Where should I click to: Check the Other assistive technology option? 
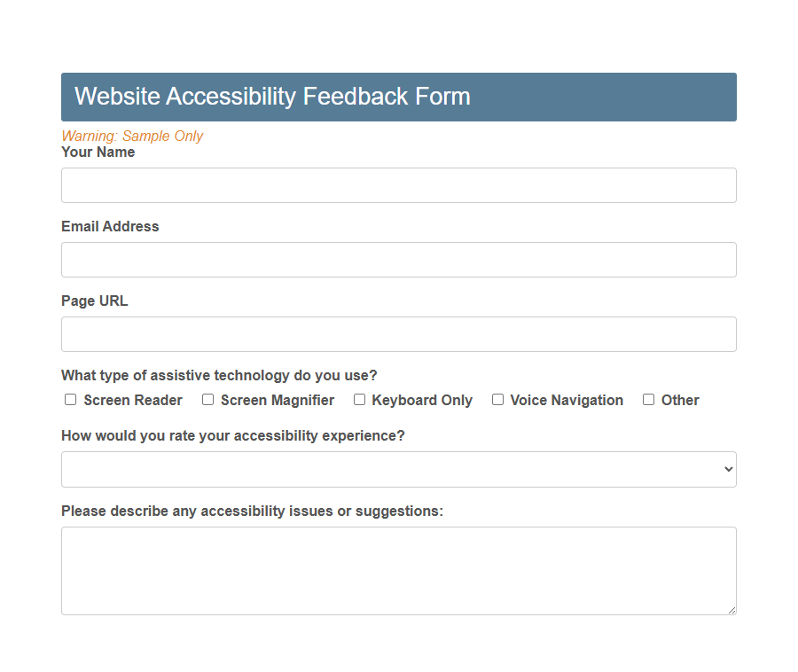pyautogui.click(x=648, y=400)
